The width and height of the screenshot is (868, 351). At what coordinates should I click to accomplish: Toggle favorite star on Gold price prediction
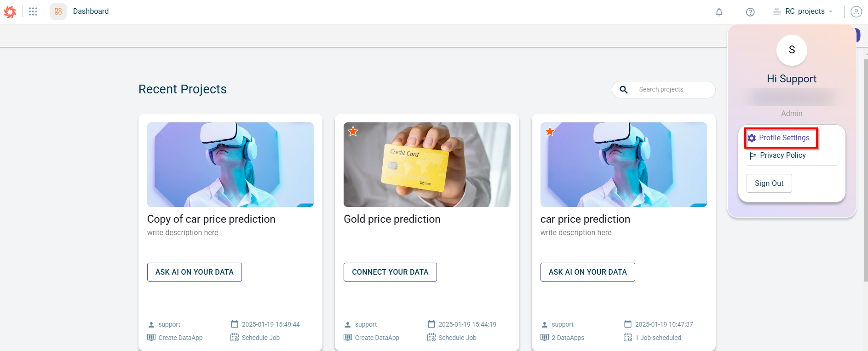tap(353, 132)
